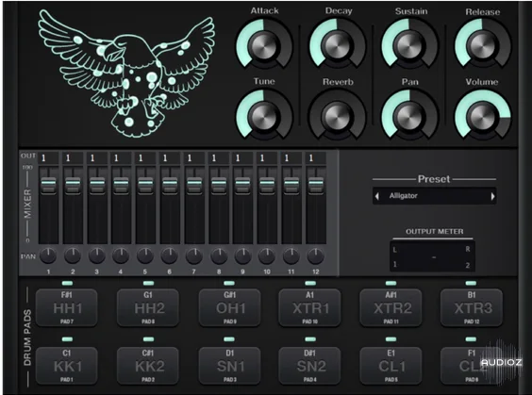This screenshot has height=395, width=532.
Task: Toggle the indicator light above OH1
Action: click(229, 283)
